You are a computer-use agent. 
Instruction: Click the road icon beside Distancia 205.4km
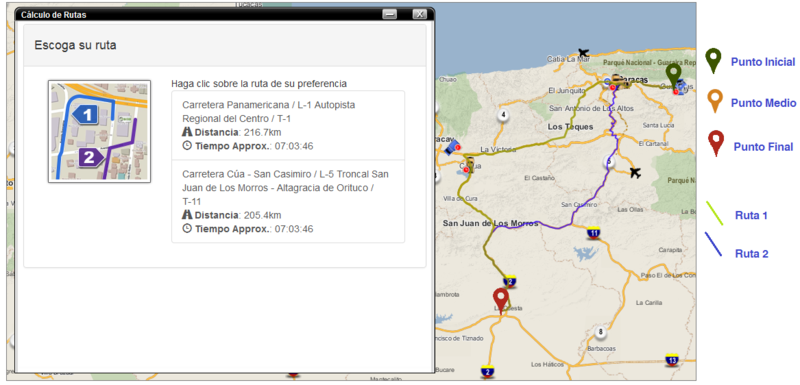click(187, 215)
